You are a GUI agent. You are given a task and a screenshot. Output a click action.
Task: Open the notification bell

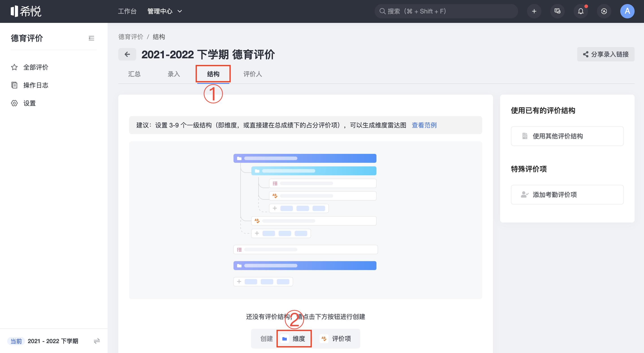point(581,11)
